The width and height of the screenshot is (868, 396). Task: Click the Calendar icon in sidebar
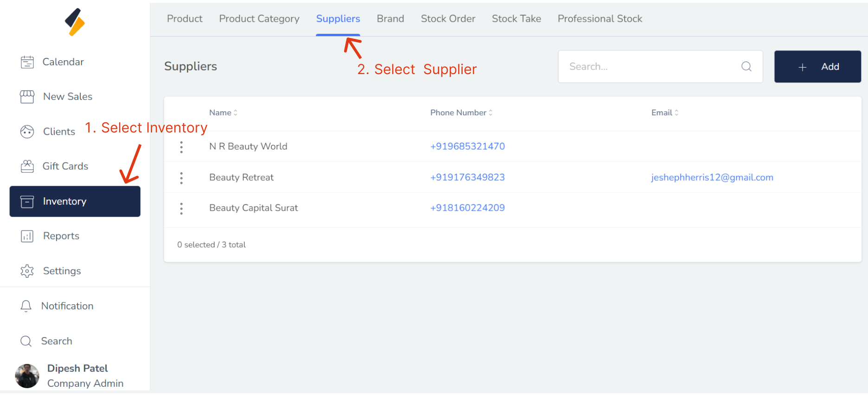point(27,62)
